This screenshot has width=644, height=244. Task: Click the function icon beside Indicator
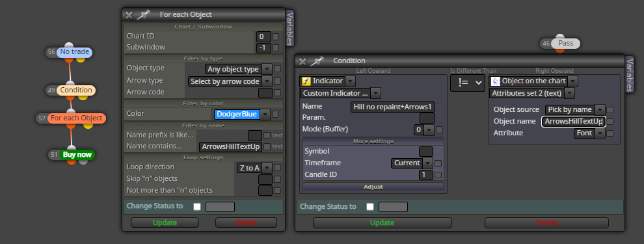click(x=306, y=81)
